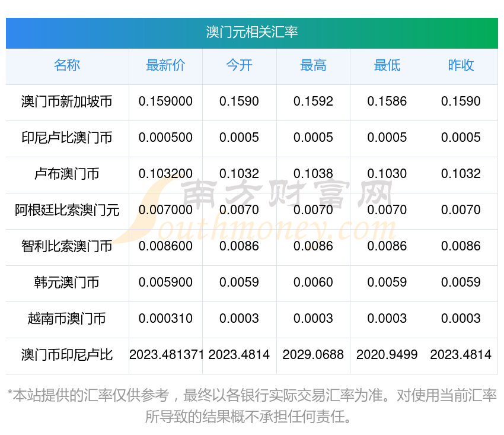Select the 最新价 column header
The image size is (504, 435).
[165, 65]
